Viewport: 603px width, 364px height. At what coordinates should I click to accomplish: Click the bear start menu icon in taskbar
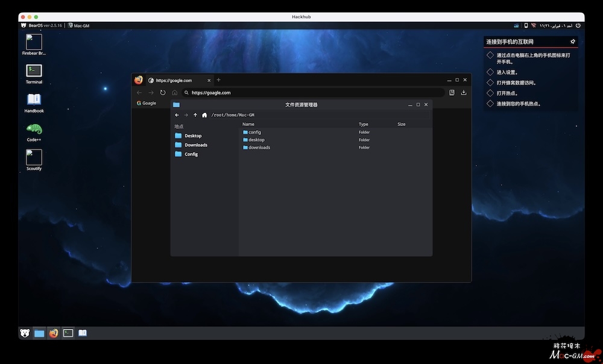[x=25, y=333]
